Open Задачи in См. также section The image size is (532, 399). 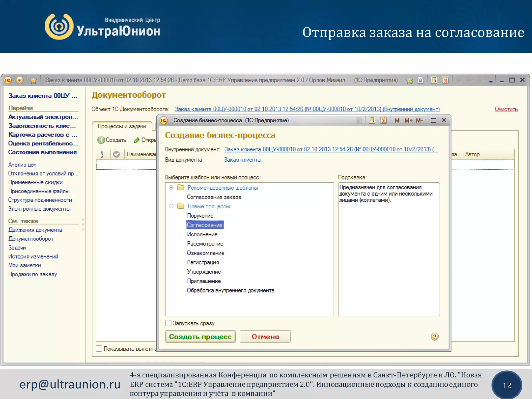click(x=17, y=248)
